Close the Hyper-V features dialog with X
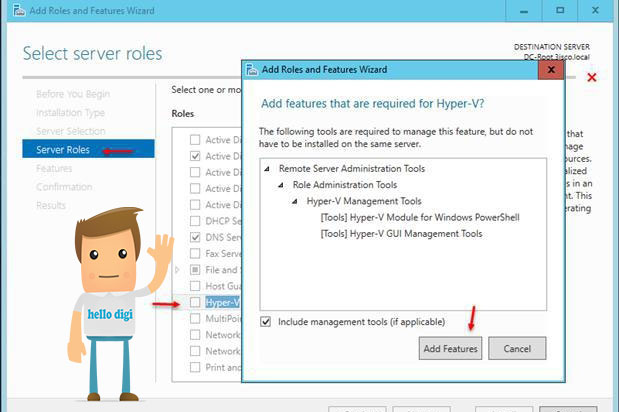Image resolution: width=619 pixels, height=412 pixels. click(551, 70)
